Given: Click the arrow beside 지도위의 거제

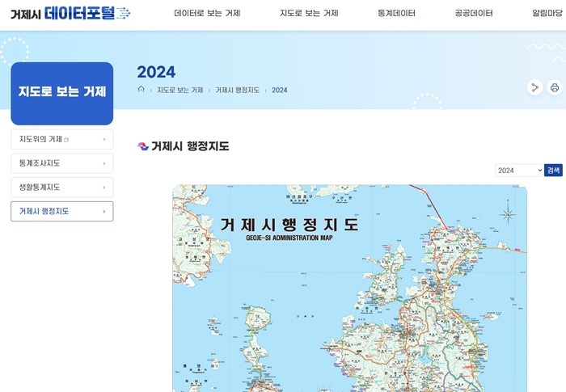Looking at the screenshot, I should tap(104, 139).
